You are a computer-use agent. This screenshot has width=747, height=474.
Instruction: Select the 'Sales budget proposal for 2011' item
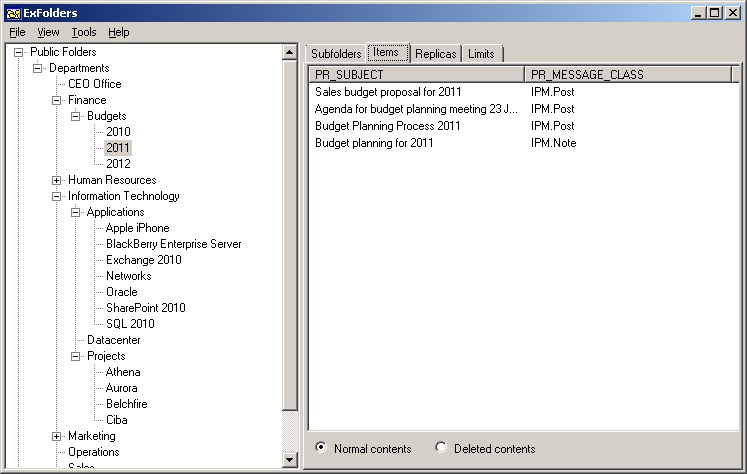click(387, 92)
